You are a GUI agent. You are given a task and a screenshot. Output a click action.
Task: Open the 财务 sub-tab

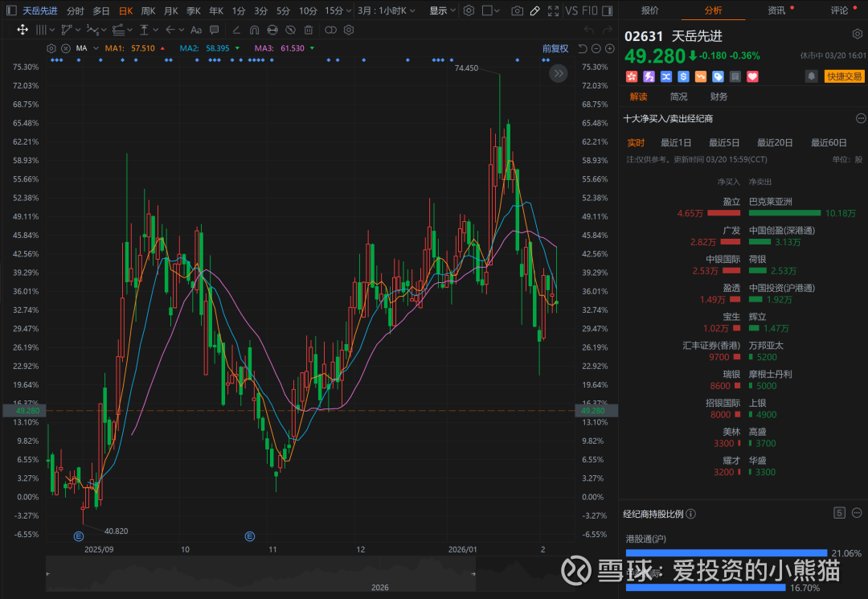point(719,96)
